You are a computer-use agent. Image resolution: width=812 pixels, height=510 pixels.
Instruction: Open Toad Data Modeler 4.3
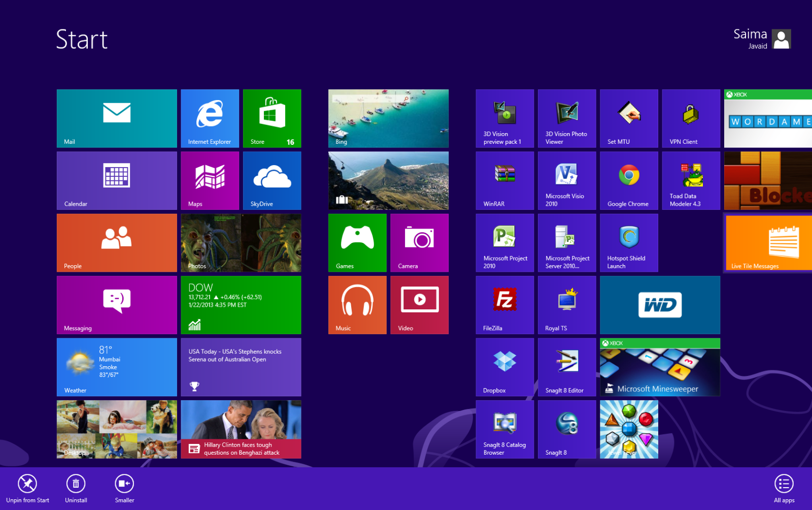[x=691, y=181]
